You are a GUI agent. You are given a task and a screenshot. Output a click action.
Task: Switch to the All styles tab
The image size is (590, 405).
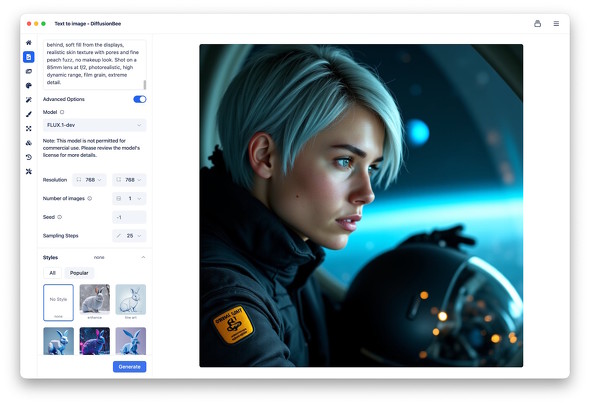coord(52,273)
